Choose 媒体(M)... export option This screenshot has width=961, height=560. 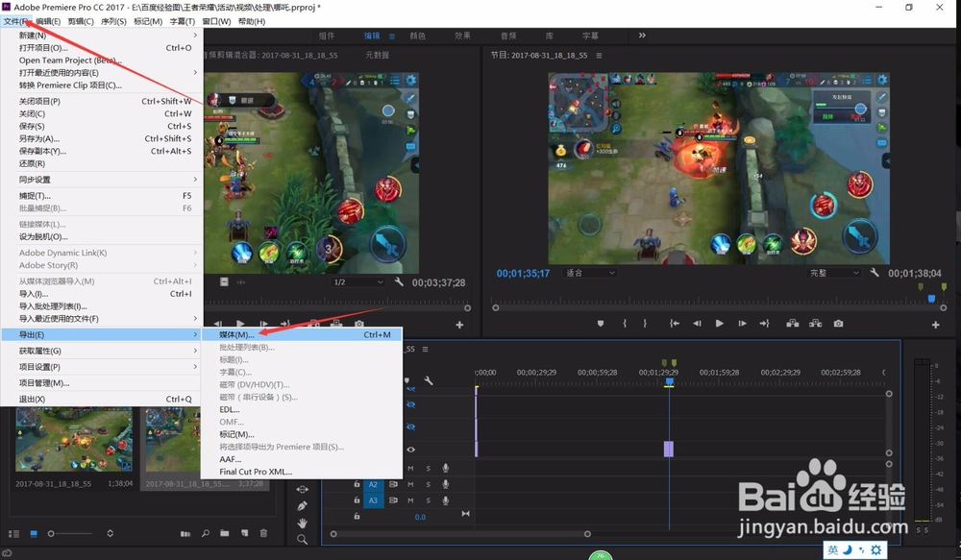tap(302, 334)
